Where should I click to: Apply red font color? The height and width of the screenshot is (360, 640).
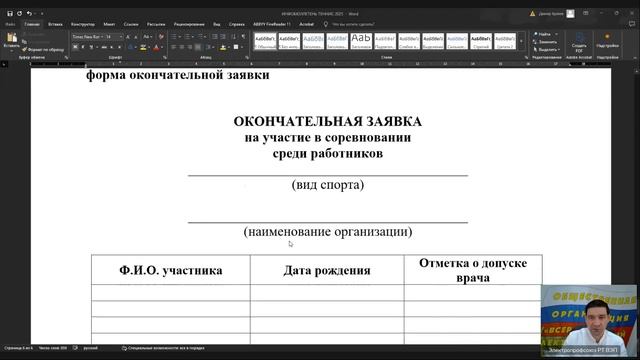click(x=156, y=47)
